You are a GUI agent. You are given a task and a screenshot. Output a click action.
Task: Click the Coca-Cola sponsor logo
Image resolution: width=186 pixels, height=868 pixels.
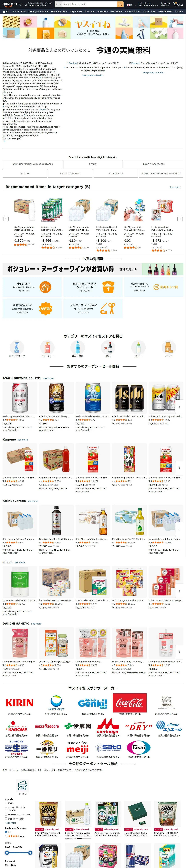click(130, 703)
